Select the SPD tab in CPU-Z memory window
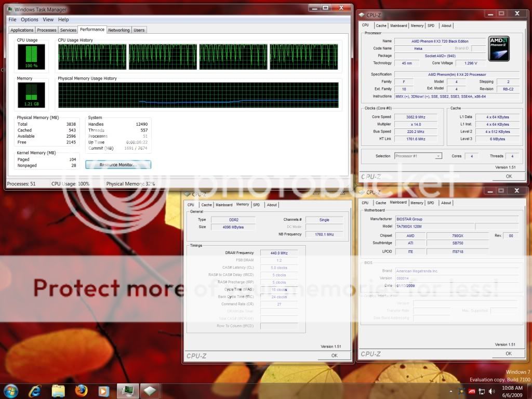 coord(256,205)
